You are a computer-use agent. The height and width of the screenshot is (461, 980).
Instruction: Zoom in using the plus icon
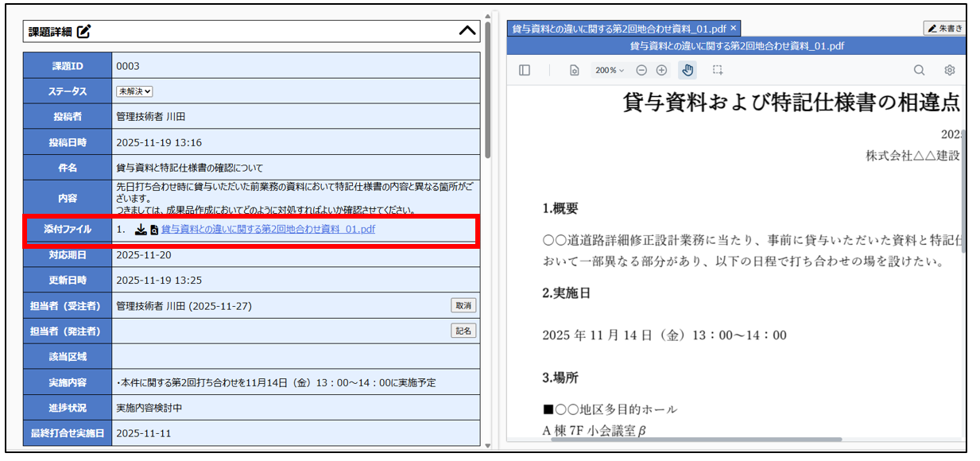(661, 70)
